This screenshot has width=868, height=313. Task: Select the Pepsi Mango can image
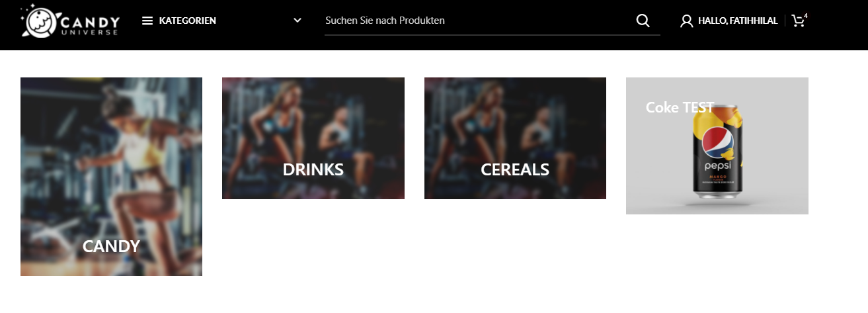point(718,152)
